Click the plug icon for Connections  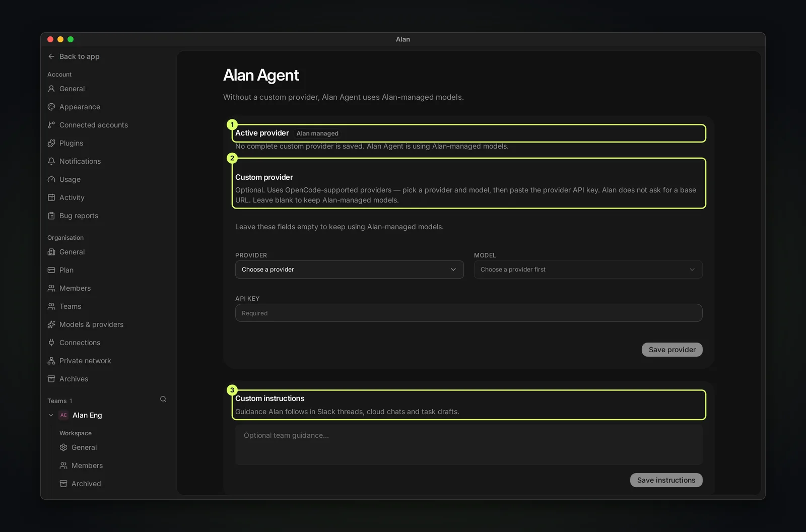click(51, 343)
